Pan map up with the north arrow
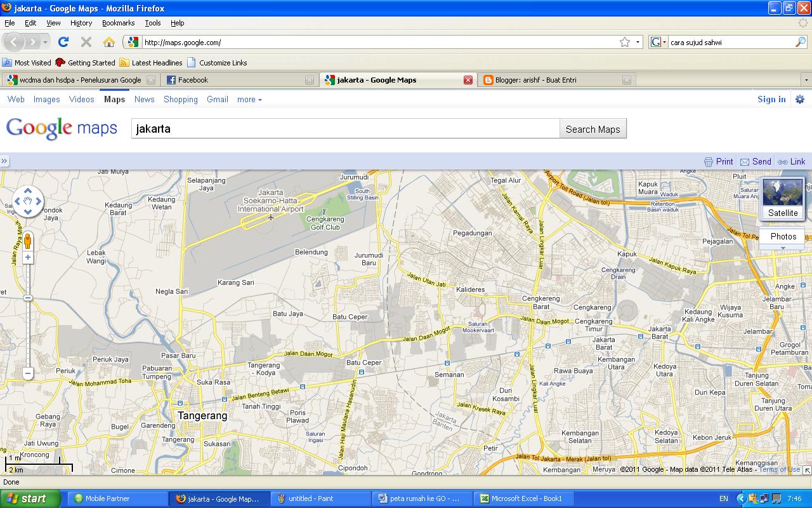The height and width of the screenshot is (508, 812). (28, 190)
